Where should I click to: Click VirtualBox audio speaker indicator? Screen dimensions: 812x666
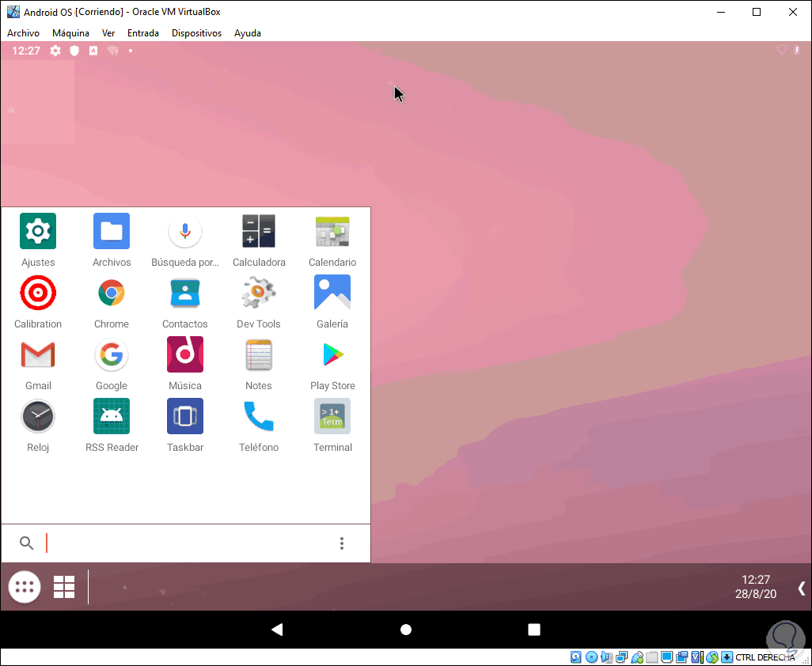pos(606,657)
